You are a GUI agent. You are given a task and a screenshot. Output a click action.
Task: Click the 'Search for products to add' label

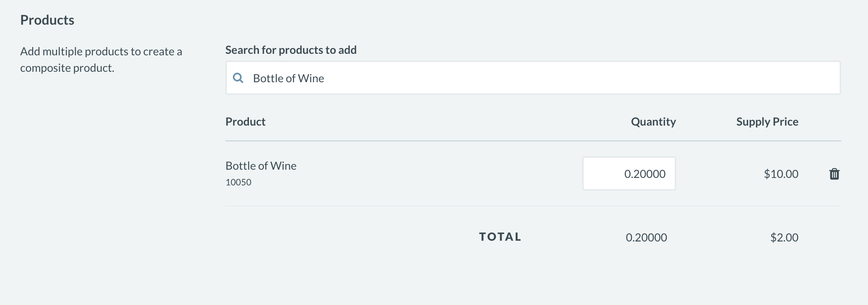click(291, 50)
